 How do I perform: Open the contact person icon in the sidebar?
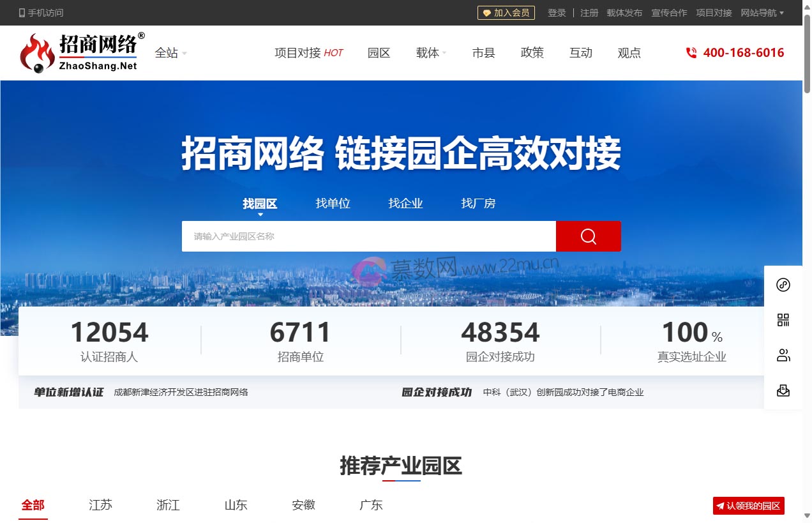[784, 355]
